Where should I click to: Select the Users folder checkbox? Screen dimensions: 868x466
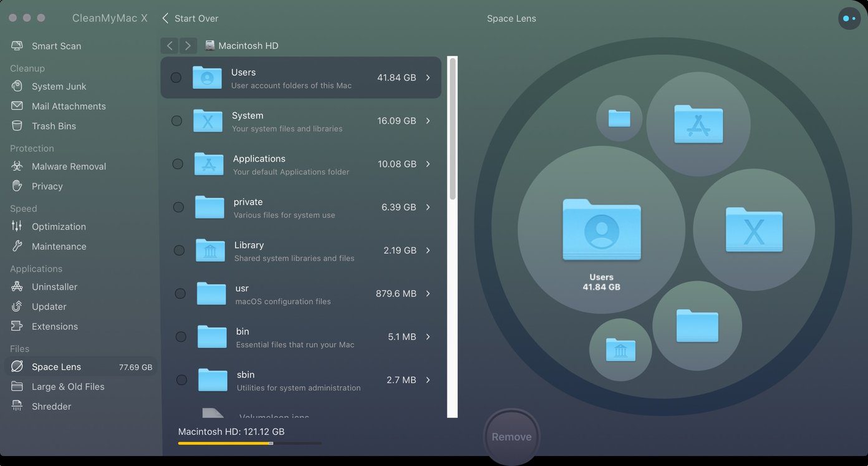[176, 77]
